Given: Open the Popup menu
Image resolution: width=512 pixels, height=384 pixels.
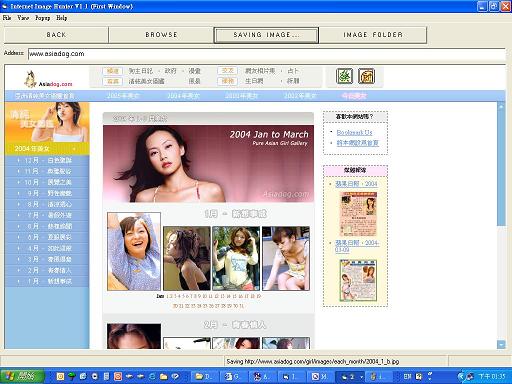Looking at the screenshot, I should tap(43, 18).
